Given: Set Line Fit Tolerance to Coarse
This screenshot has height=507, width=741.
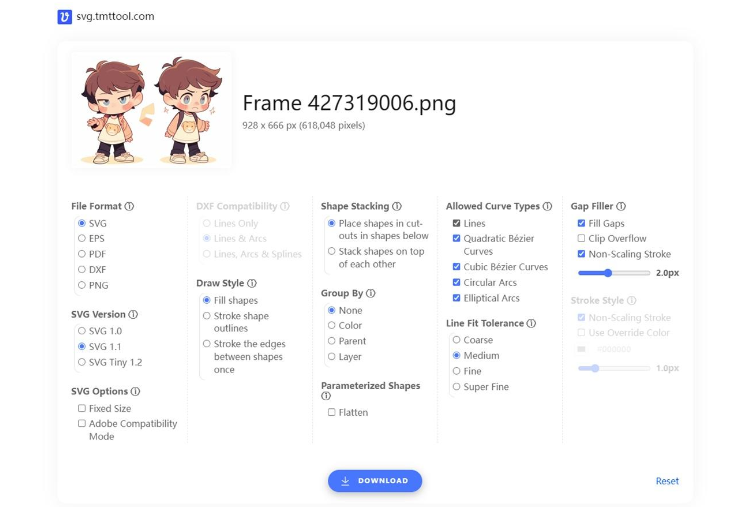Looking at the screenshot, I should coord(457,340).
